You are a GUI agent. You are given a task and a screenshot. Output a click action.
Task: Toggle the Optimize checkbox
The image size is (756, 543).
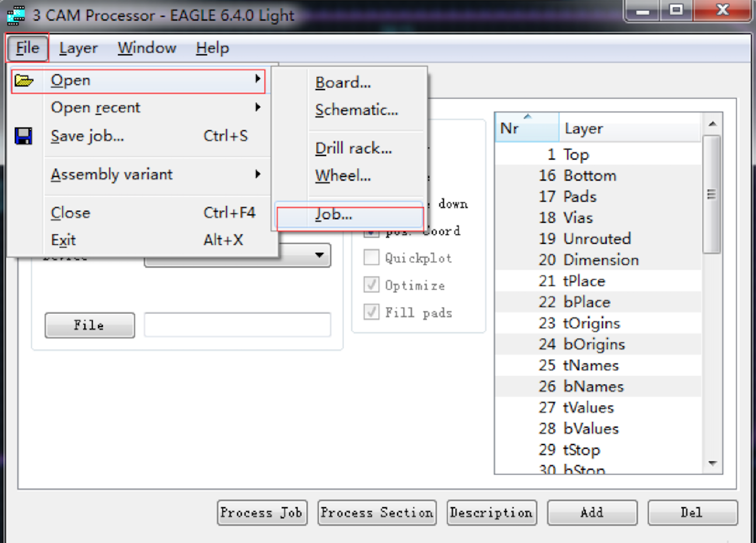(371, 285)
